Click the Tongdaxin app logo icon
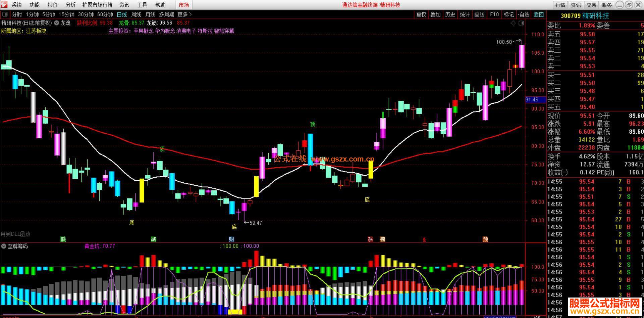Screen dimensions: 644x318 (x=4, y=5)
